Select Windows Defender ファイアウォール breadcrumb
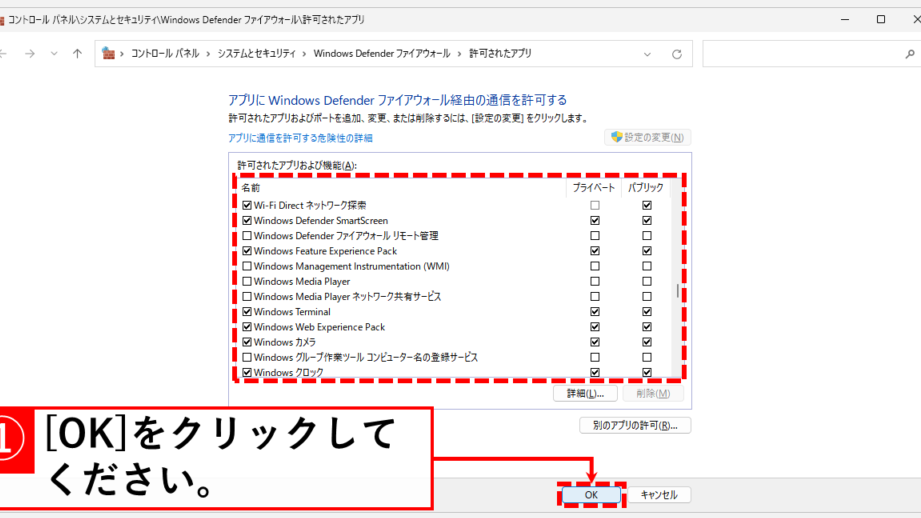The height and width of the screenshot is (518, 921). [381, 54]
